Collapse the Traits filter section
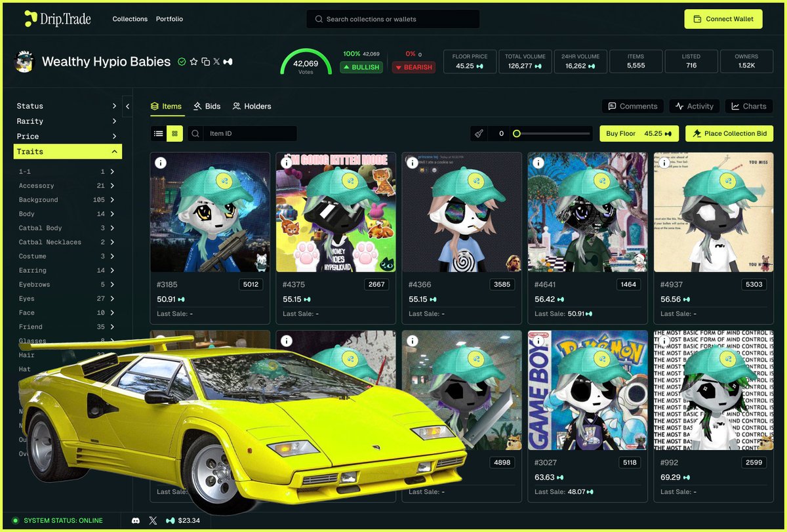The height and width of the screenshot is (532, 787). click(x=68, y=151)
